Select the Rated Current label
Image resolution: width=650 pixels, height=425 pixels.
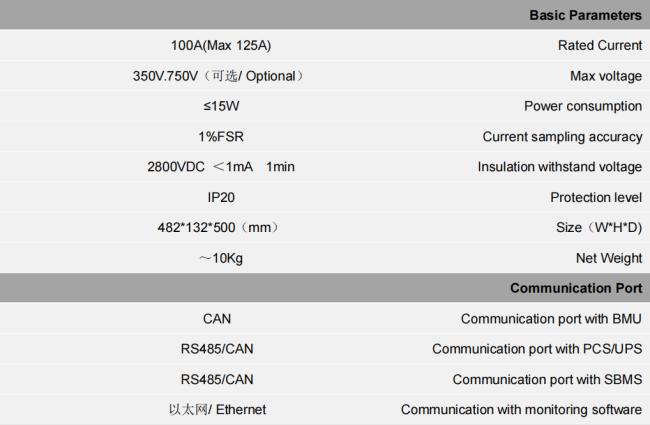(600, 45)
